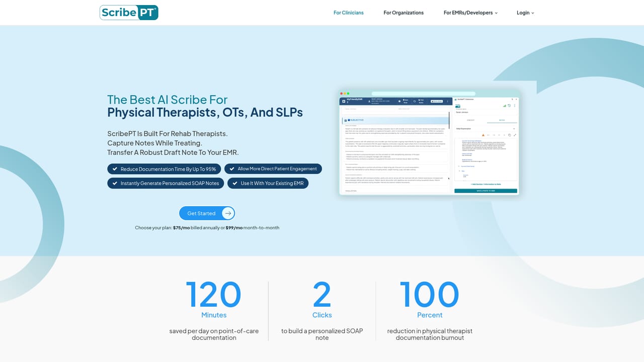Screen dimensions: 644x362
Task: Open the For Clinicians page
Action: pyautogui.click(x=349, y=13)
